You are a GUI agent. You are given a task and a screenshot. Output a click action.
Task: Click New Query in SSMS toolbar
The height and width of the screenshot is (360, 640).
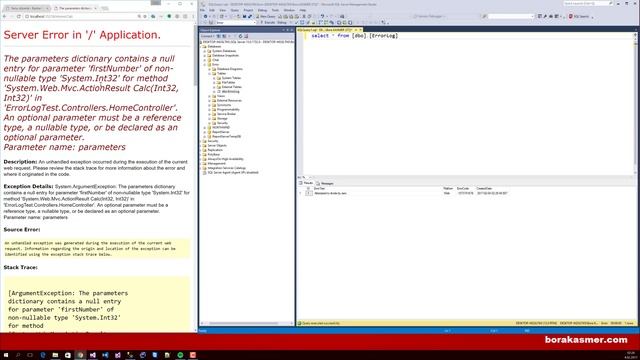[265, 16]
